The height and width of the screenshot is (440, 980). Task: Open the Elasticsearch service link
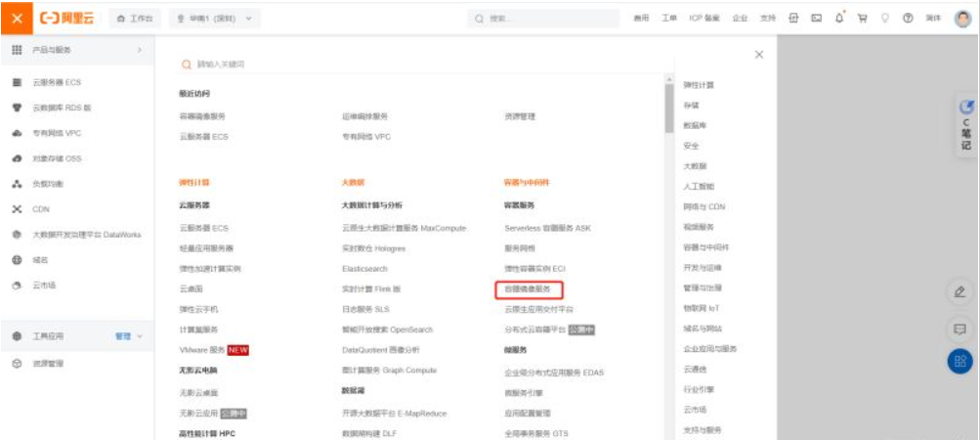pos(365,269)
